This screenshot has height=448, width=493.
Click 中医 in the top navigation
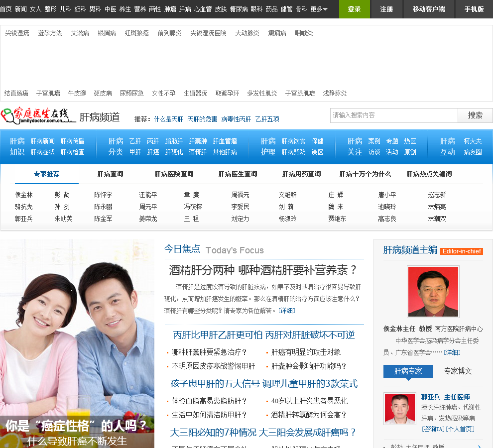coord(111,9)
